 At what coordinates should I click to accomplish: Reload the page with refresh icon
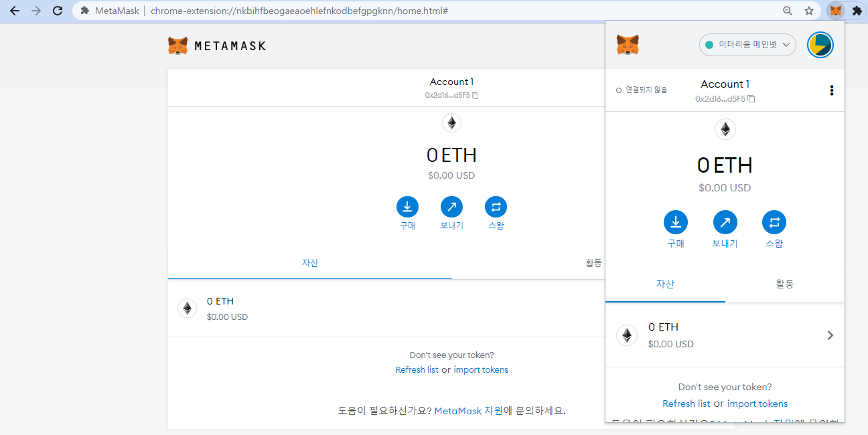(58, 11)
